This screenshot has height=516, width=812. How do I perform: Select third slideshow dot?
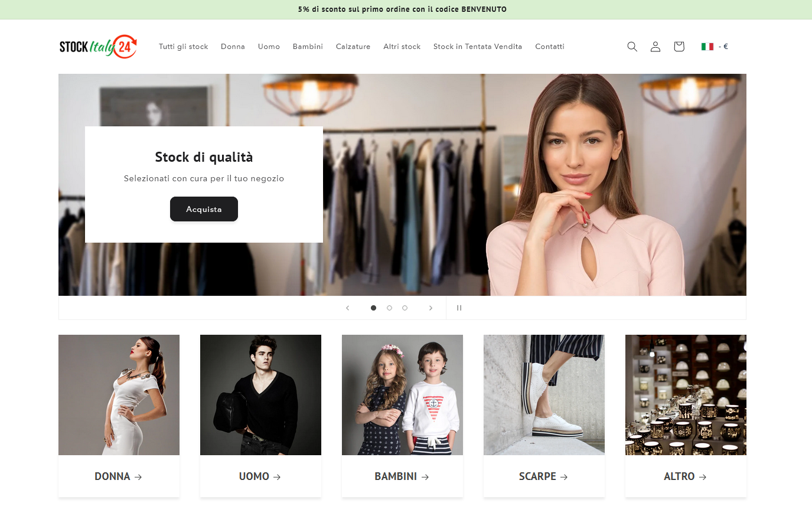pos(405,308)
